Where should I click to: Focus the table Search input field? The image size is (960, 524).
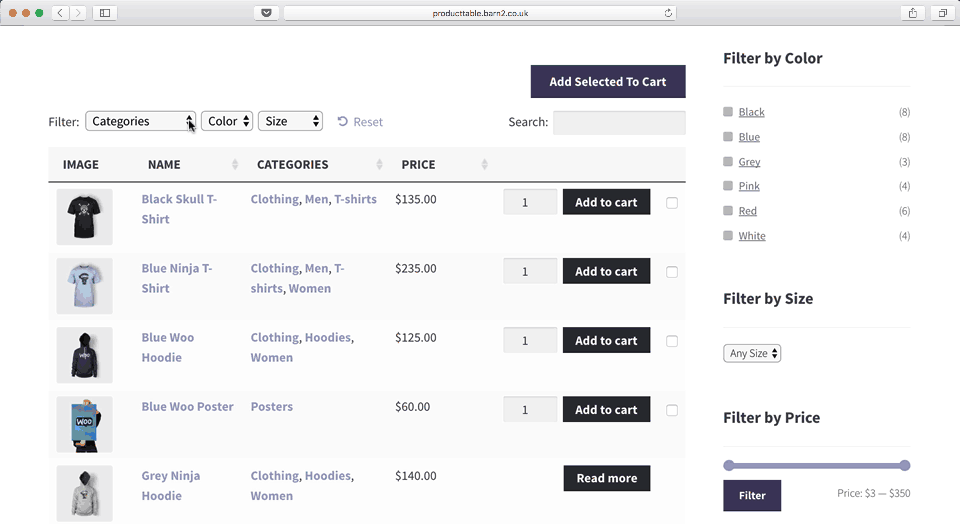619,122
